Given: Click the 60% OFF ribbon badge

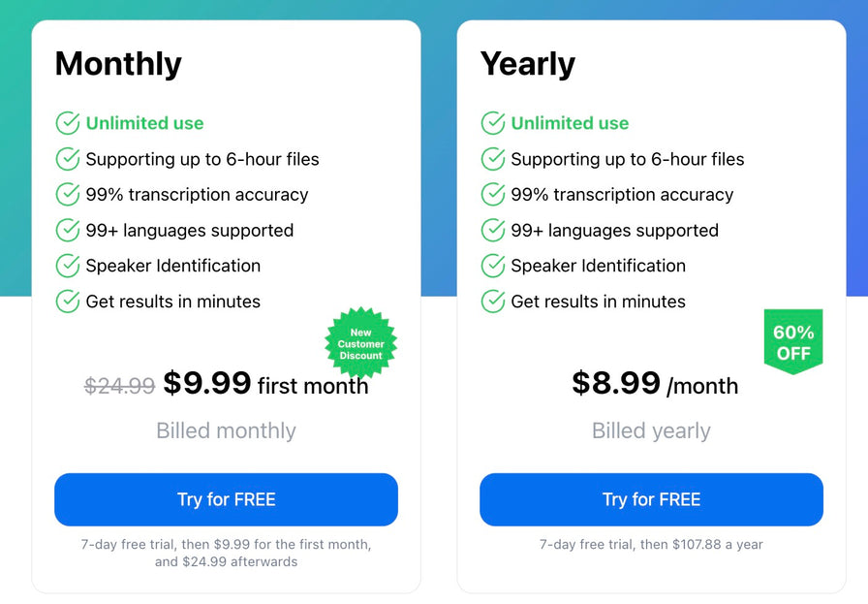Looking at the screenshot, I should tap(792, 341).
